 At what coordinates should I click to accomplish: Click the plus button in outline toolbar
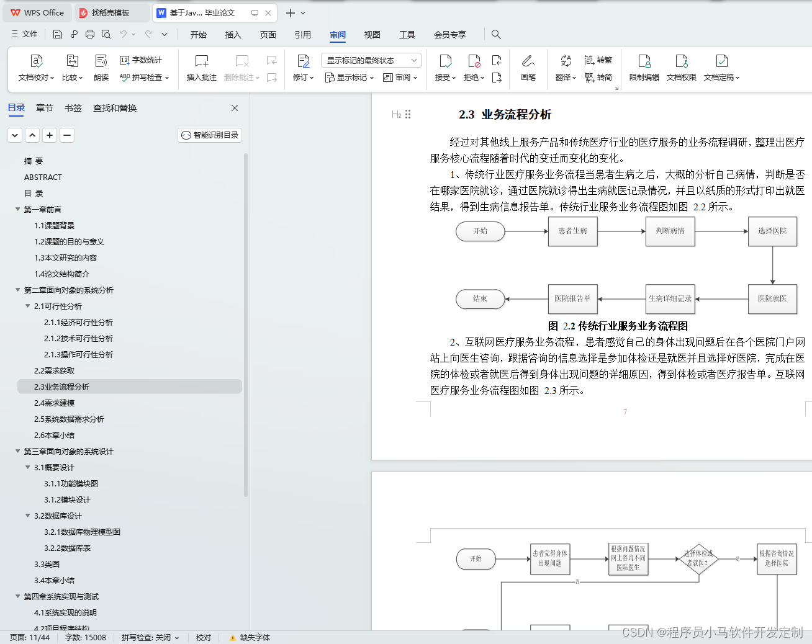50,135
